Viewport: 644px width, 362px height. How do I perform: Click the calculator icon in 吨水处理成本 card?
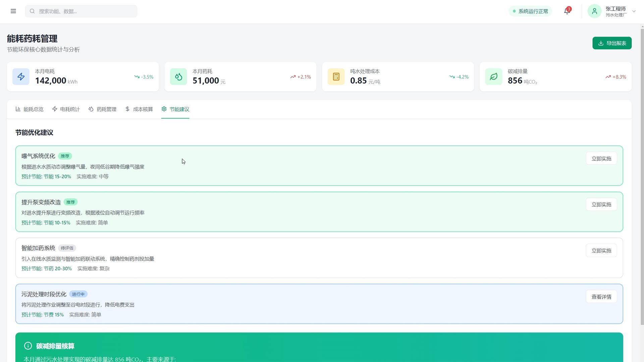(x=336, y=77)
